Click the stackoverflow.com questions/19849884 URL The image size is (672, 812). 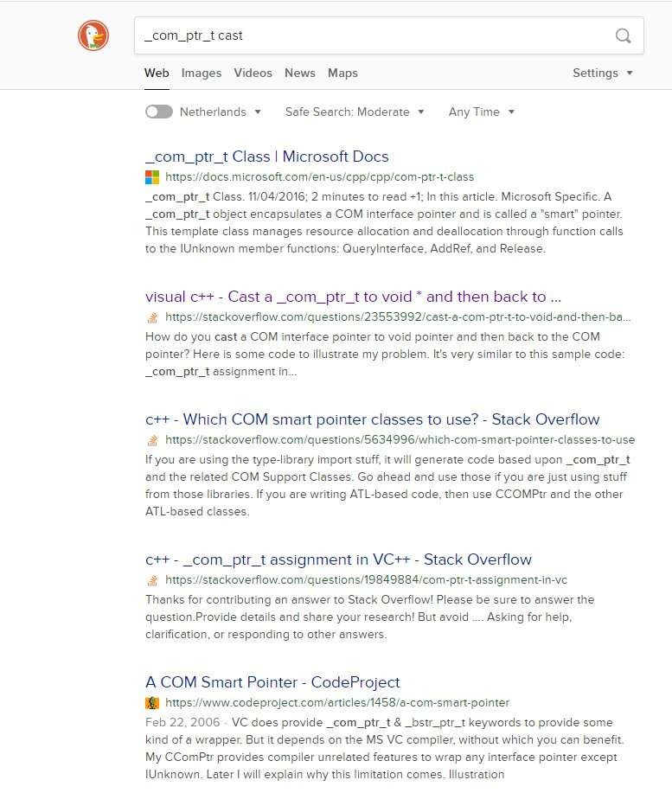367,580
